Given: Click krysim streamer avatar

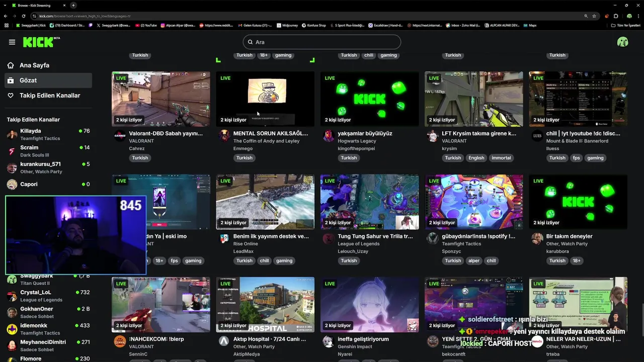Looking at the screenshot, I should pyautogui.click(x=433, y=136).
